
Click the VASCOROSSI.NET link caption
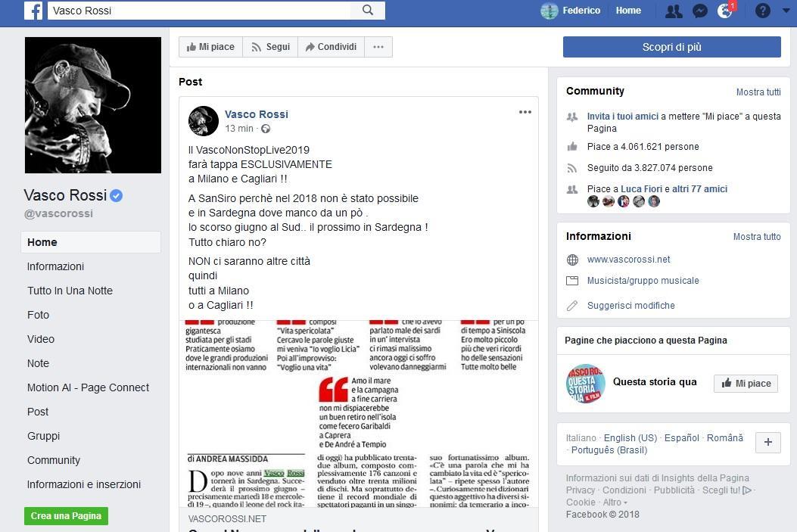pyautogui.click(x=227, y=519)
